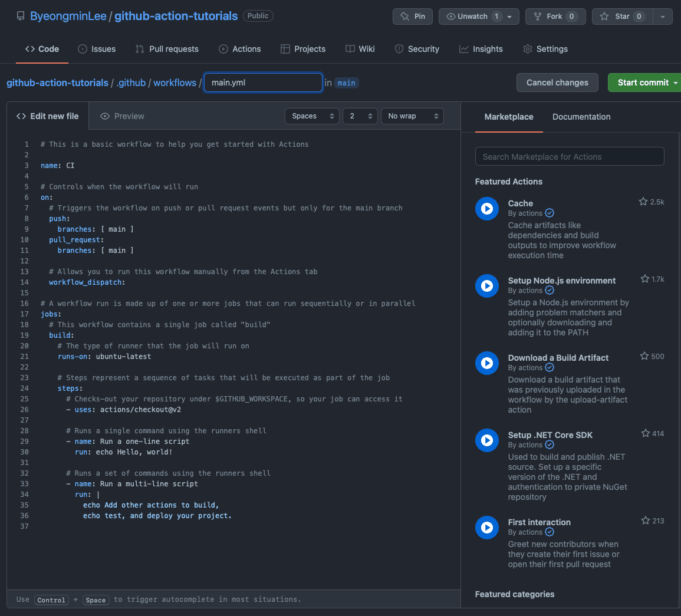Open Download a Build Artifact link
Screen dimensions: 681x616
point(558,358)
